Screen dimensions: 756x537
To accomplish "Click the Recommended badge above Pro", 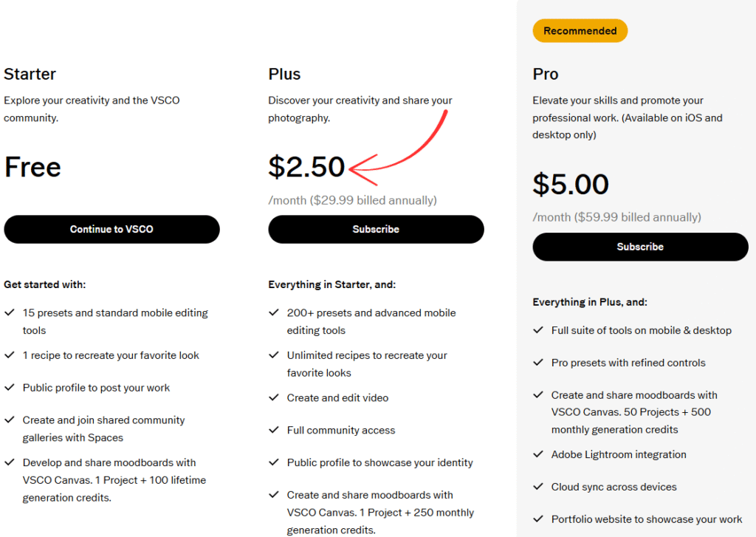I will [580, 31].
